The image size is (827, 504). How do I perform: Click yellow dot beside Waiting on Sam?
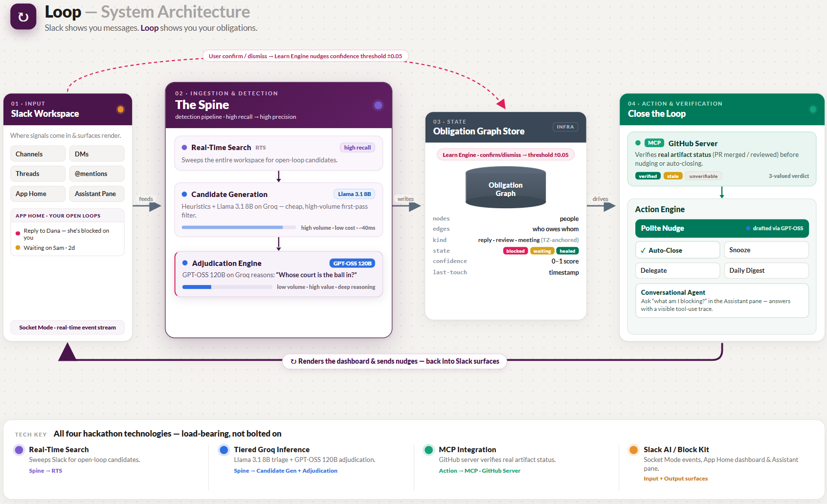(18, 248)
